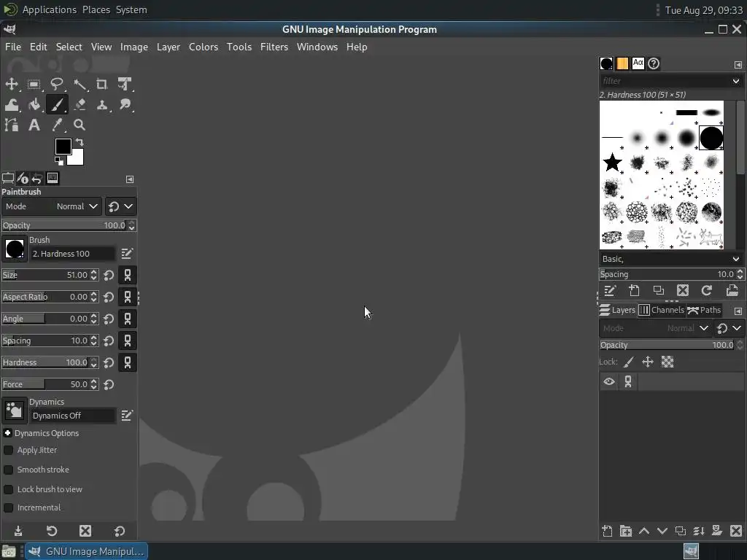Select the Free Select lasso tool

click(x=57, y=85)
